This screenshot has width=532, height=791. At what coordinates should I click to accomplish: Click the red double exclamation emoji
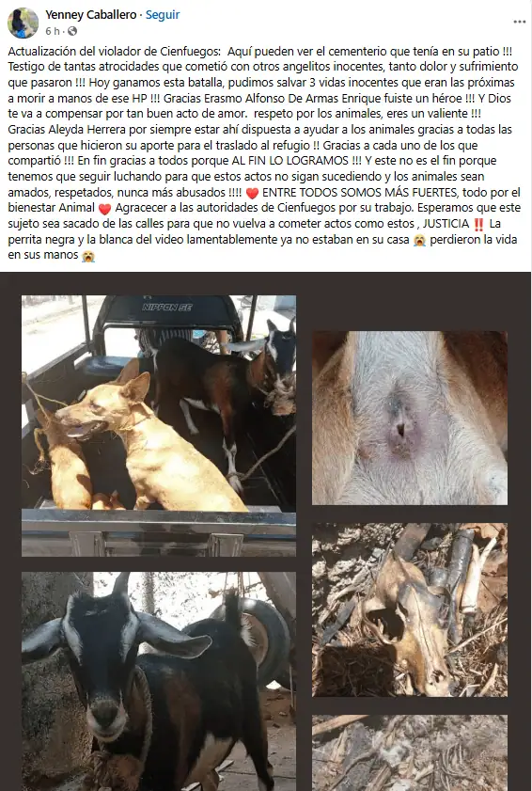click(478, 224)
